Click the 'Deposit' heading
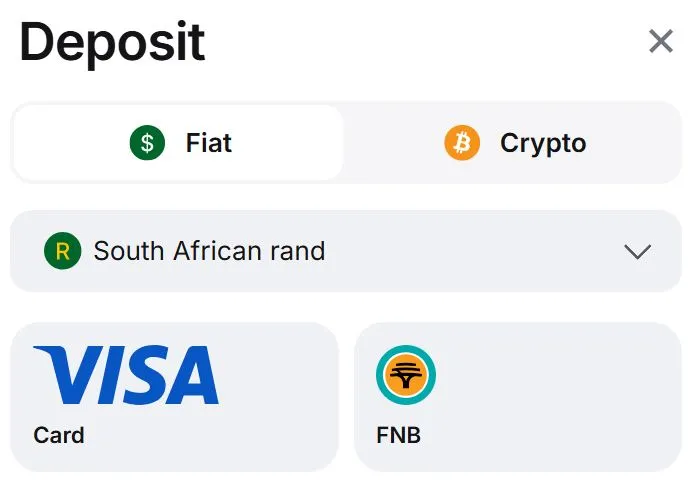This screenshot has width=694, height=498. point(112,42)
